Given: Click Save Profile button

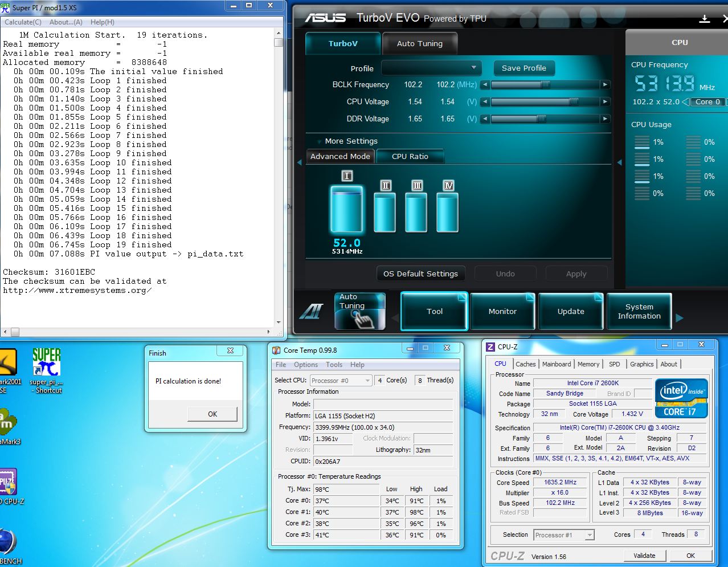Looking at the screenshot, I should coord(524,68).
